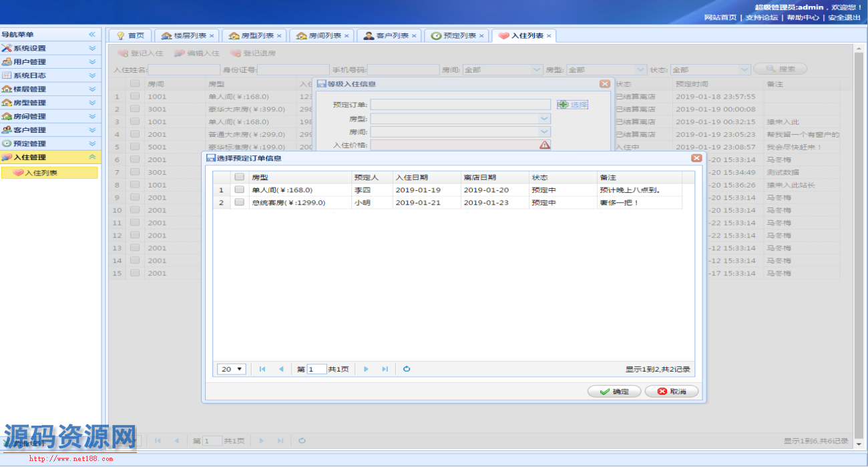
Task: Close the 客户列表 tab with its x
Action: point(414,36)
